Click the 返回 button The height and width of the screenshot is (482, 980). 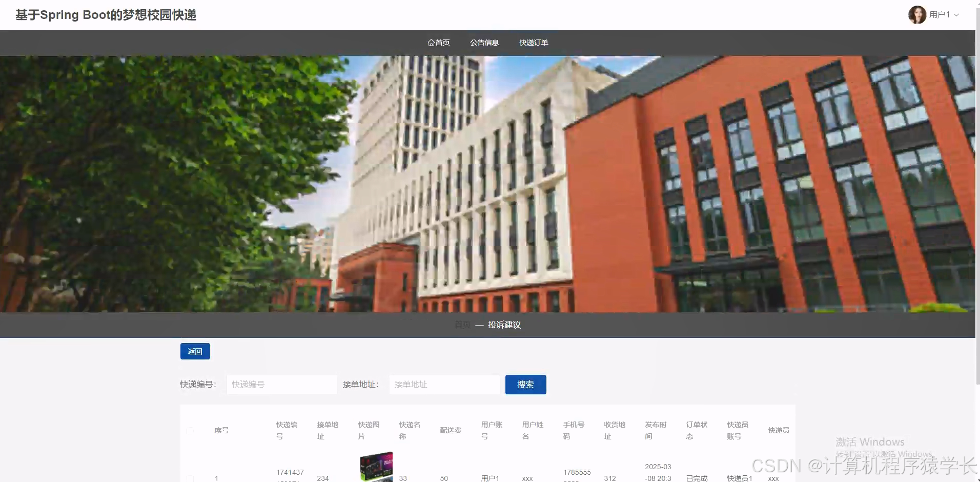pyautogui.click(x=195, y=351)
